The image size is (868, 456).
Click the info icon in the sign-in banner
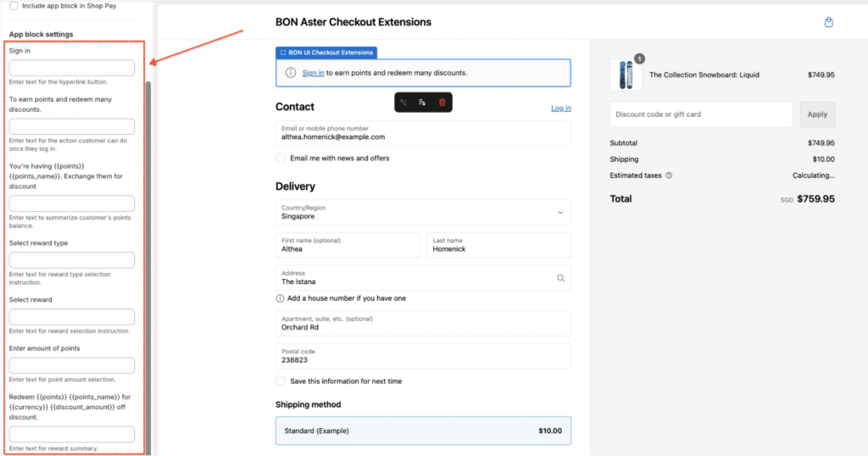tap(291, 73)
